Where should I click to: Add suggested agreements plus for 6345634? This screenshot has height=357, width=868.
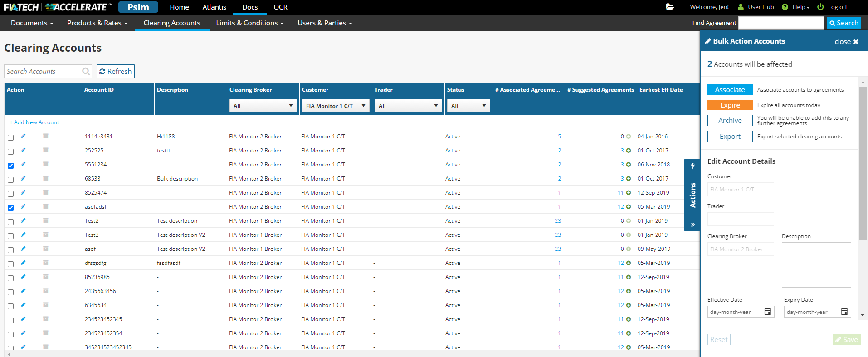click(629, 305)
